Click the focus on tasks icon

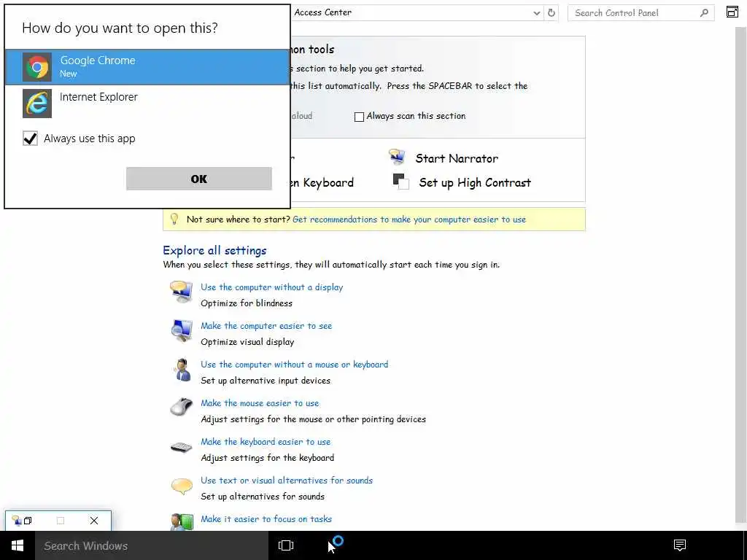point(182,521)
